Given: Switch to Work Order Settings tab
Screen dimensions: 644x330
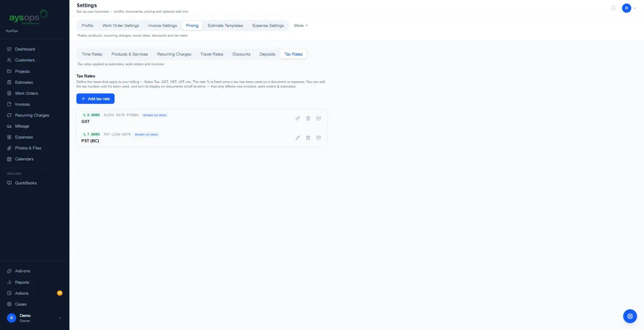Looking at the screenshot, I should click(x=120, y=26).
